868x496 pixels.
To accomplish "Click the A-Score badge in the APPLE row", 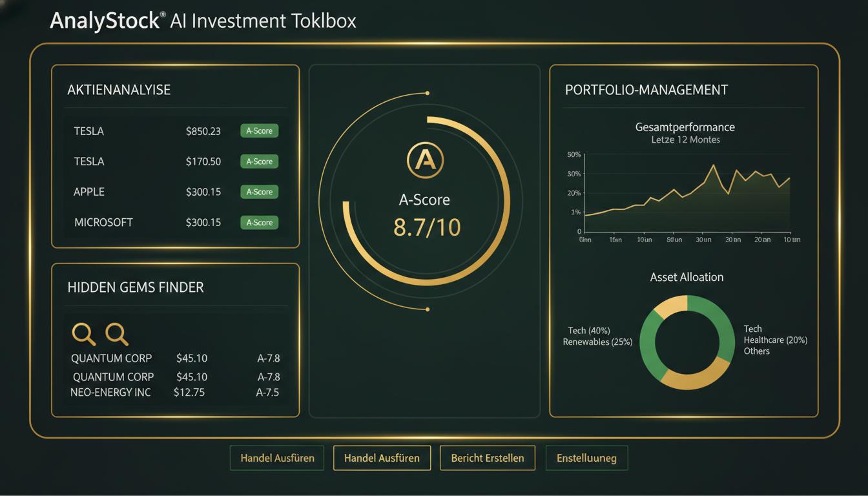I will click(x=259, y=192).
